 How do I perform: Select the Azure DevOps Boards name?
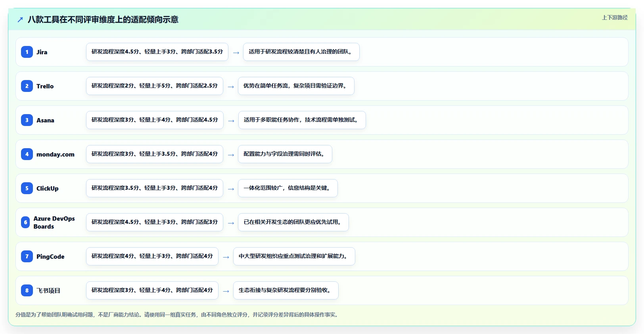pyautogui.click(x=54, y=222)
